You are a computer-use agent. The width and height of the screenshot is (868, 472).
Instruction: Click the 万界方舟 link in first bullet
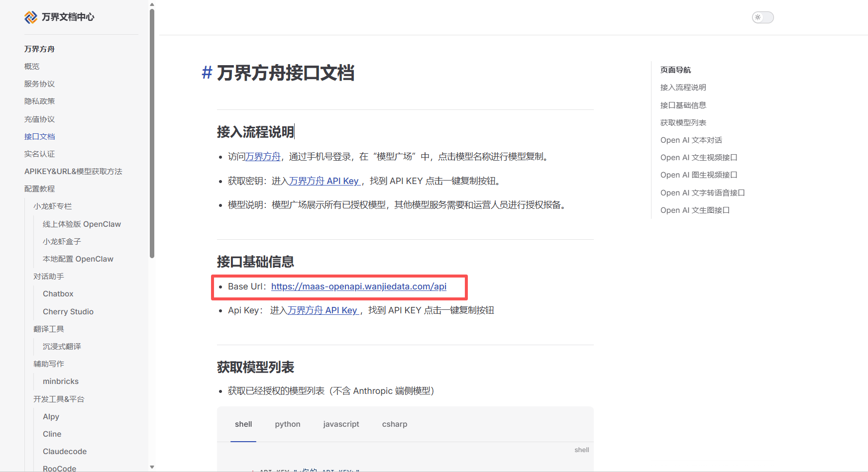pos(263,156)
